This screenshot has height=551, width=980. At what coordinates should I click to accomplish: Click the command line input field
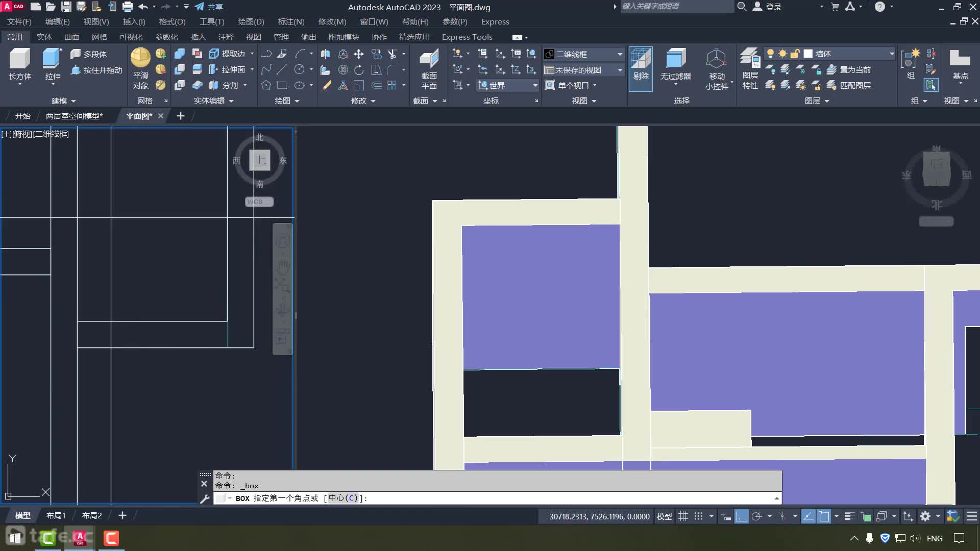(x=498, y=498)
